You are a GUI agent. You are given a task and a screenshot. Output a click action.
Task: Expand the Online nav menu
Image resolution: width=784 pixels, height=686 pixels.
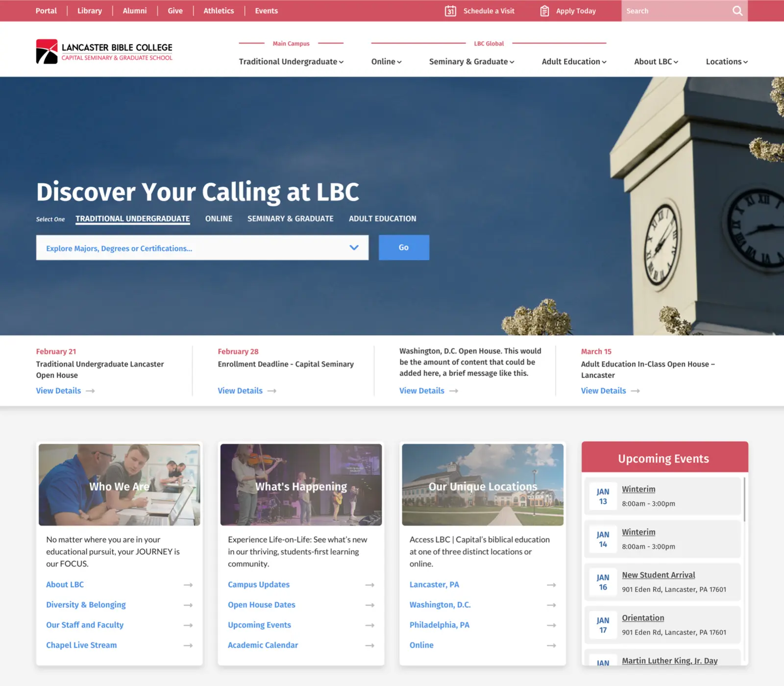[x=386, y=62]
